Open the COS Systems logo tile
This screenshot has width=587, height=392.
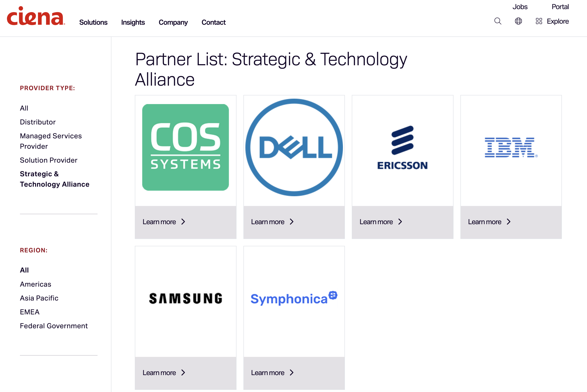click(x=185, y=147)
